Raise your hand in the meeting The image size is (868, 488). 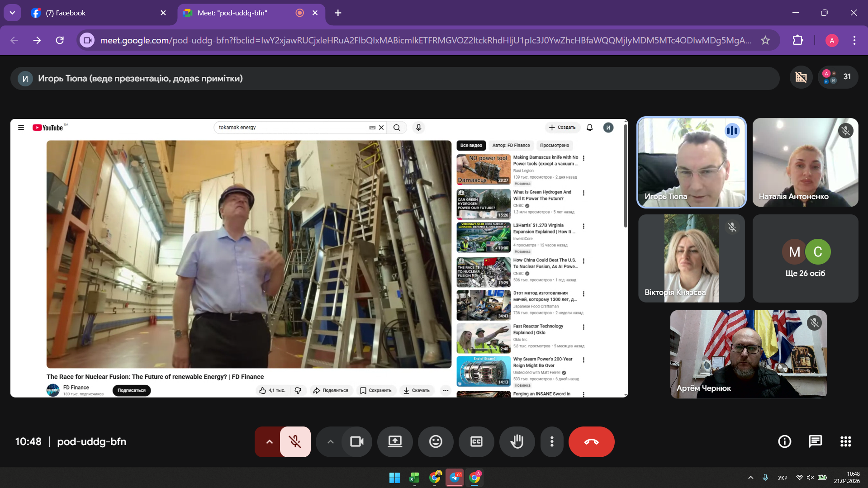517,441
